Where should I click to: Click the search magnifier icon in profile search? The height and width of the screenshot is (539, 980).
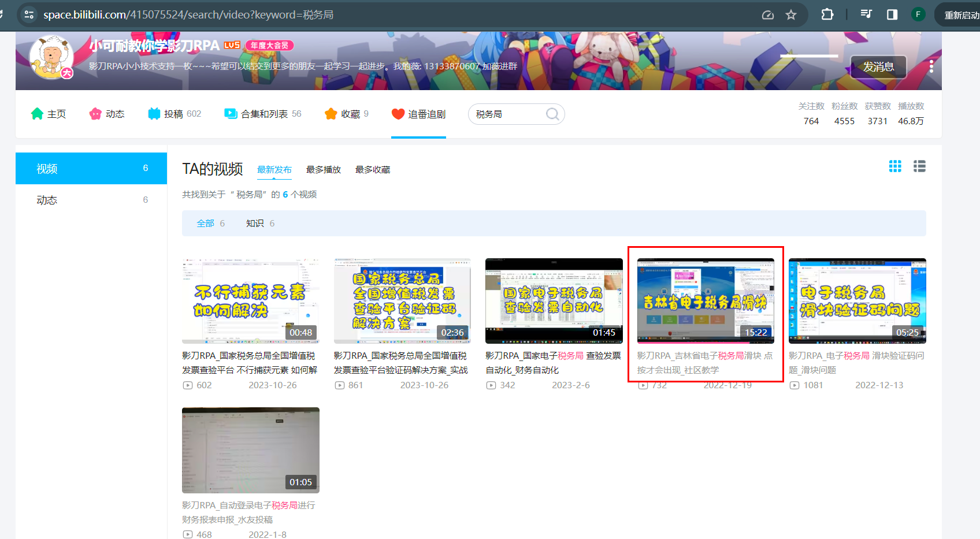(552, 114)
